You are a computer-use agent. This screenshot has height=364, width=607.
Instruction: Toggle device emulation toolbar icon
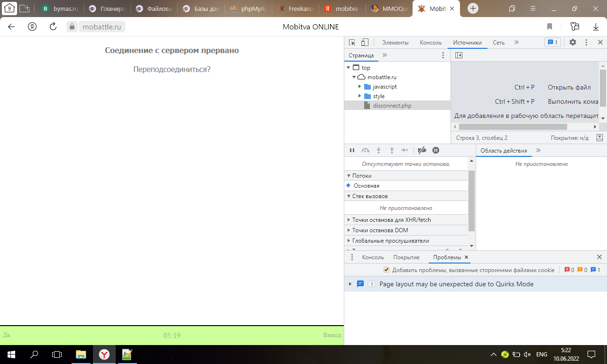point(365,42)
